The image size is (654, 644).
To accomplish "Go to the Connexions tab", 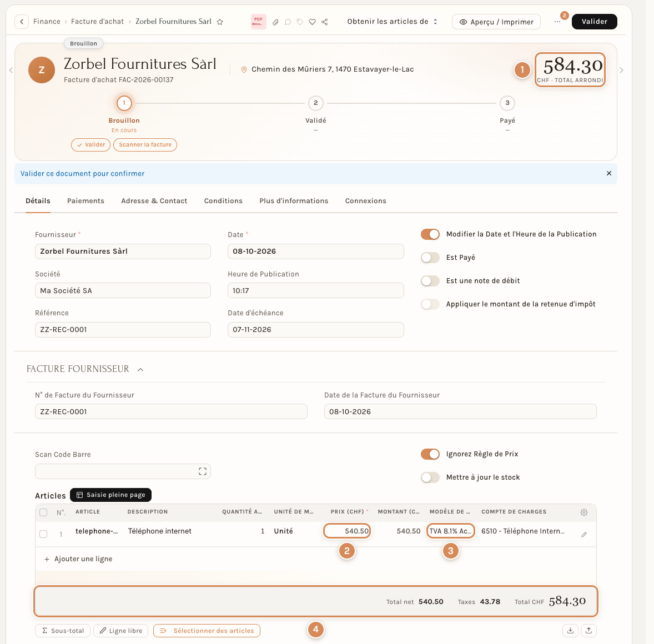I will pyautogui.click(x=365, y=201).
